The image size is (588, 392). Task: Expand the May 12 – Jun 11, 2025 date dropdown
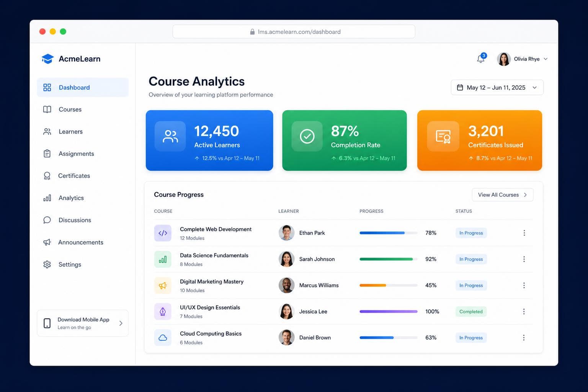coord(535,88)
